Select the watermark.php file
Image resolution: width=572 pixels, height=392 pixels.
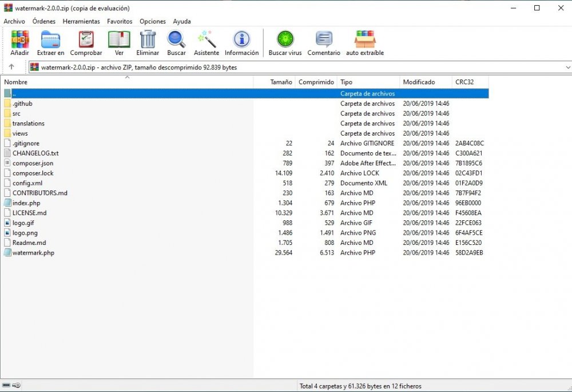(x=33, y=252)
